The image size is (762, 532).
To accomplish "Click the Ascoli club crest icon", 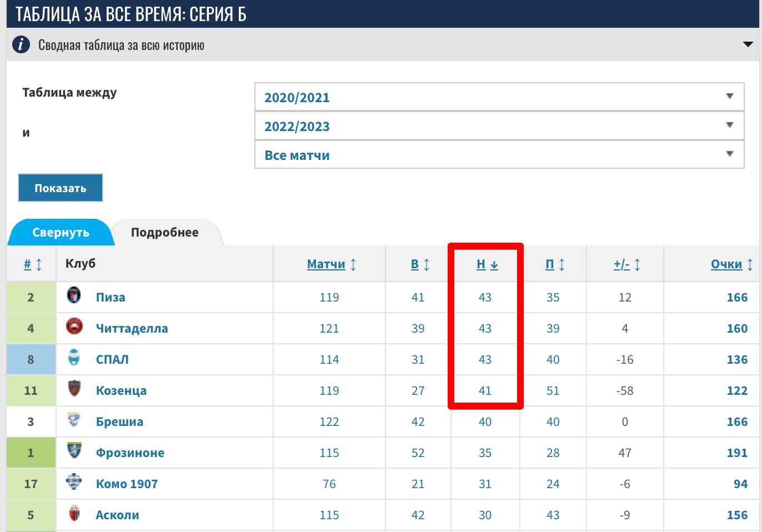I will [74, 513].
